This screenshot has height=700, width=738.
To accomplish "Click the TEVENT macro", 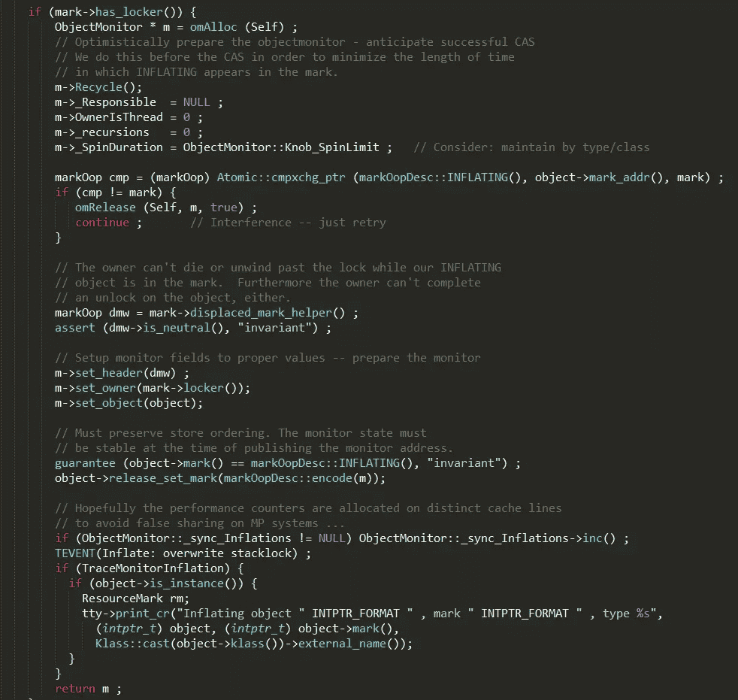I will pyautogui.click(x=75, y=553).
